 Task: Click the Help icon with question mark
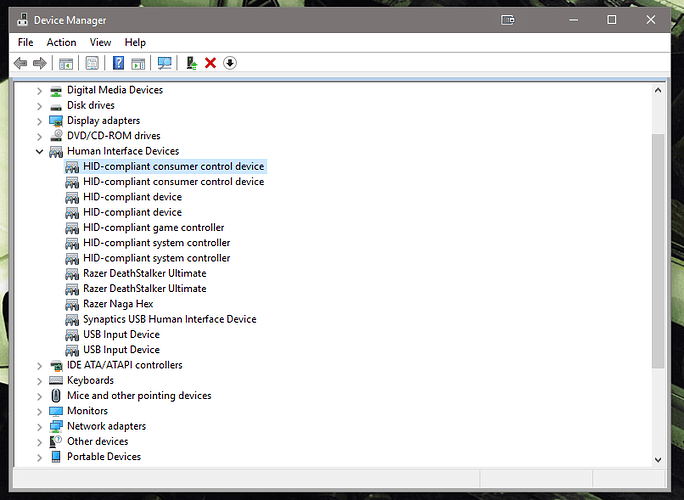tap(118, 63)
